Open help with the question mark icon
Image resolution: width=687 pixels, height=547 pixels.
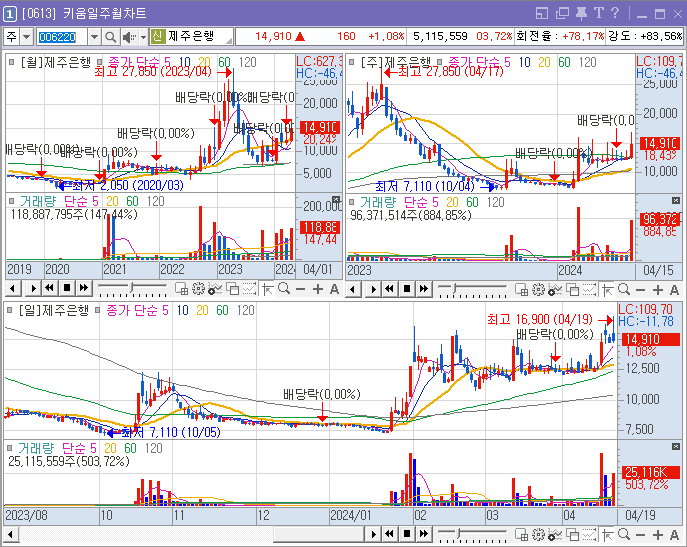tap(615, 13)
